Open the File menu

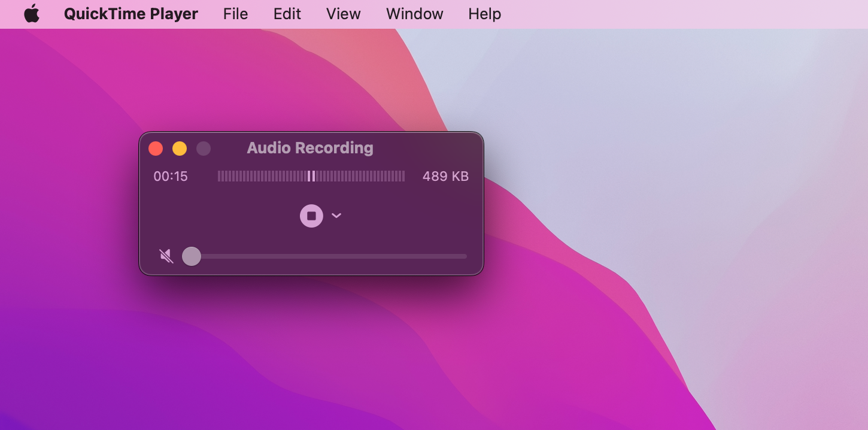235,13
